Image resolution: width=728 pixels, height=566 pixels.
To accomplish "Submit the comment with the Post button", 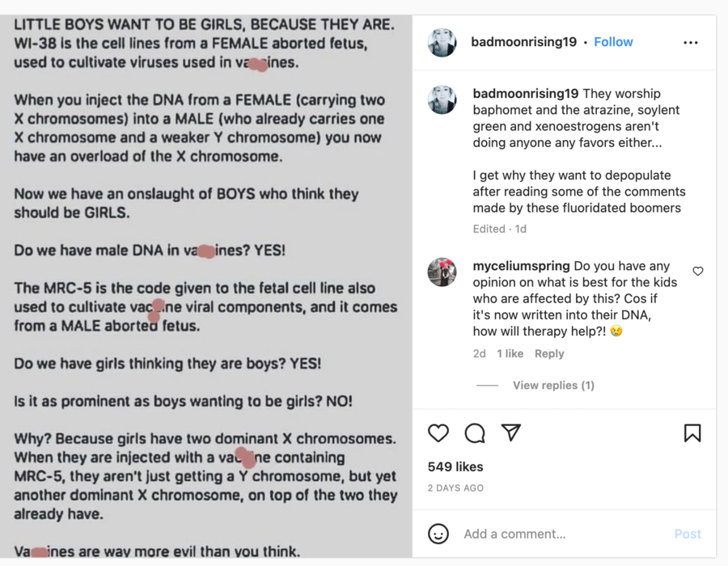I will [688, 534].
